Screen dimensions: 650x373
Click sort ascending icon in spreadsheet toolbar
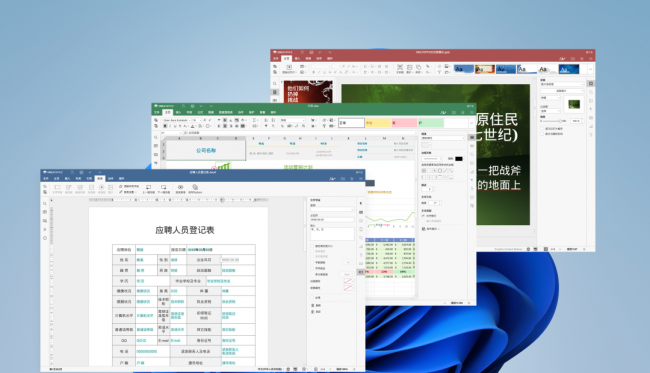[266, 120]
